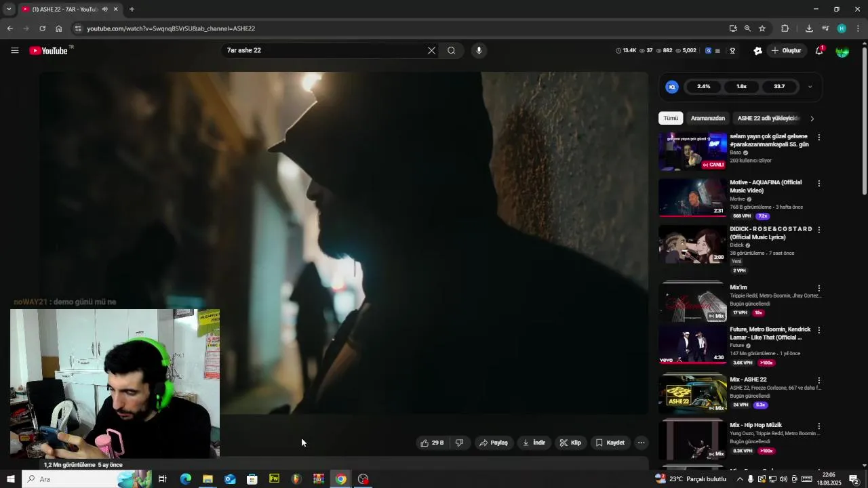Go to the YouTube home logo
The width and height of the screenshot is (868, 488).
click(x=49, y=51)
